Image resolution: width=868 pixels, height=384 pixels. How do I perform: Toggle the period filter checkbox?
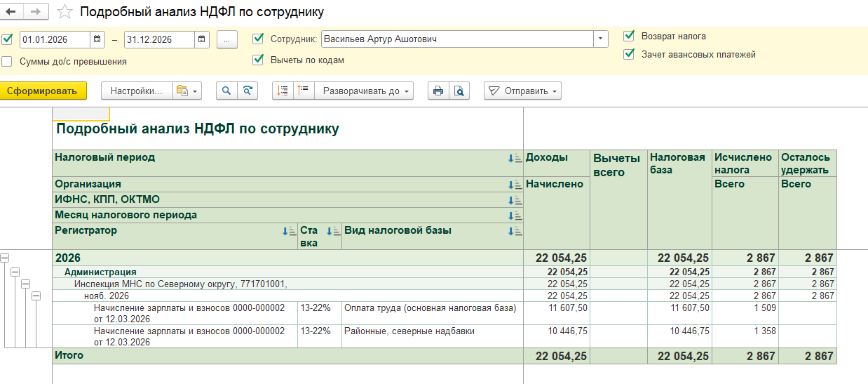point(7,39)
